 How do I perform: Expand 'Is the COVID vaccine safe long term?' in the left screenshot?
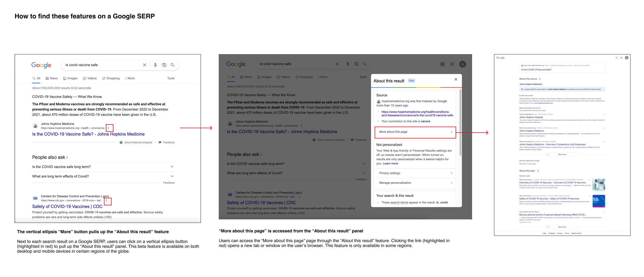pos(103,167)
